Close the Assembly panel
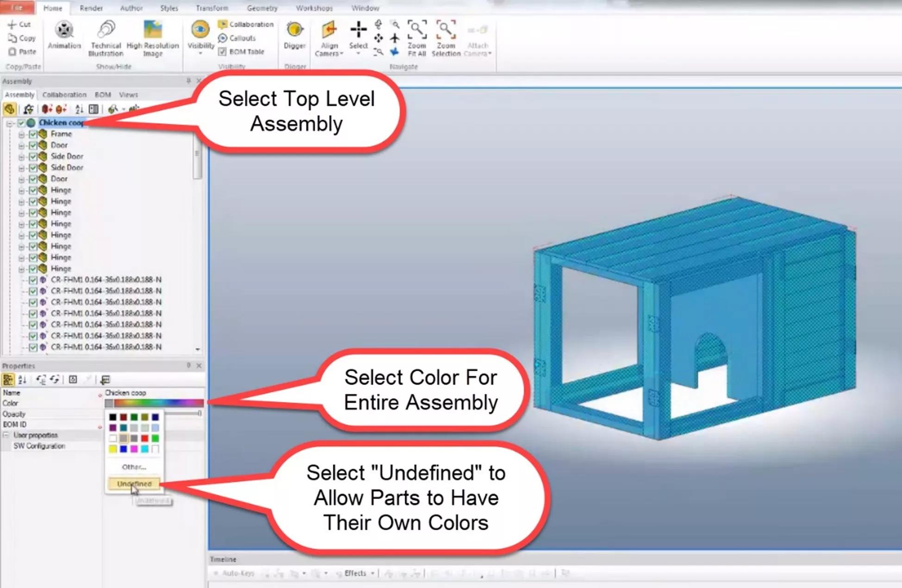 click(199, 81)
